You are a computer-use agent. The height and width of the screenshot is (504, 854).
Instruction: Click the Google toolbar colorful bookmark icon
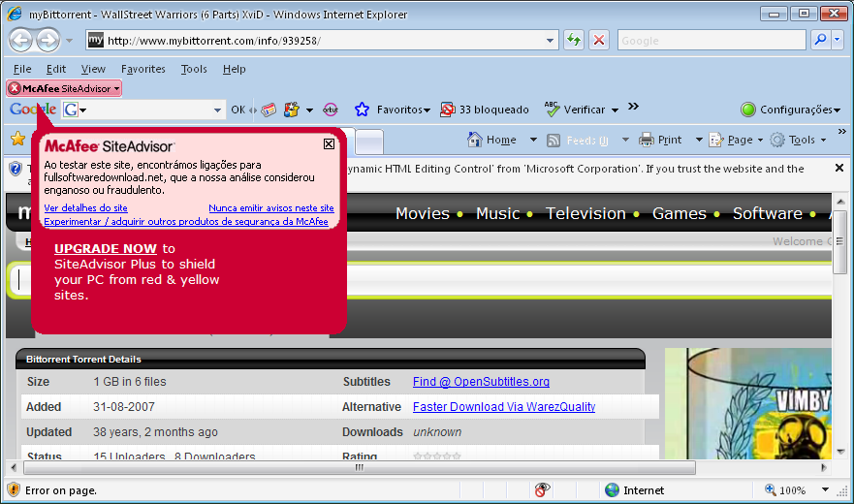(x=292, y=110)
